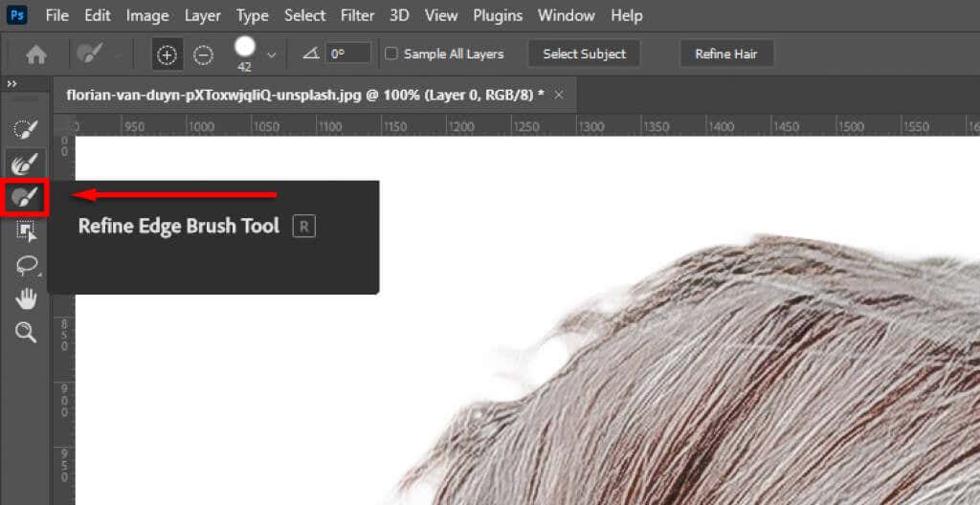Screen dimensions: 980x505
Task: Enable Sample All Layers checkbox
Action: point(391,54)
